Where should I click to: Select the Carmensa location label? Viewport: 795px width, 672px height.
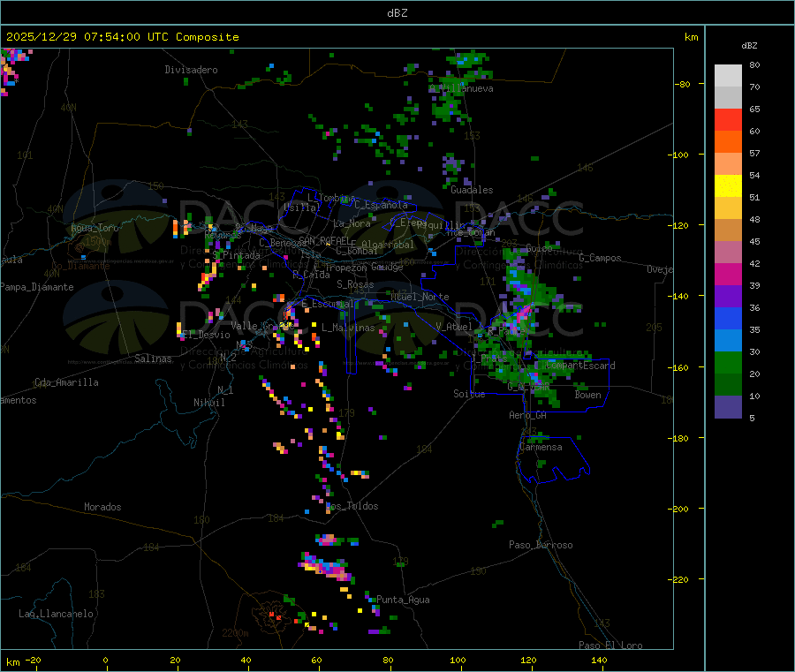(541, 447)
